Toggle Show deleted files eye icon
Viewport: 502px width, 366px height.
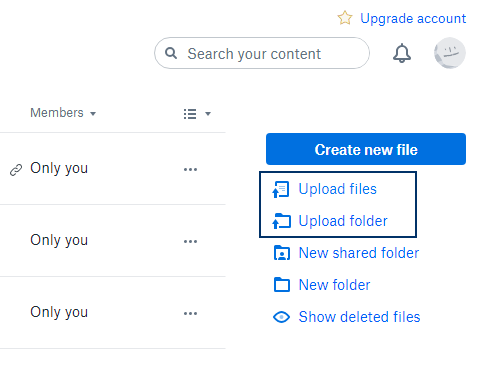[x=281, y=317]
